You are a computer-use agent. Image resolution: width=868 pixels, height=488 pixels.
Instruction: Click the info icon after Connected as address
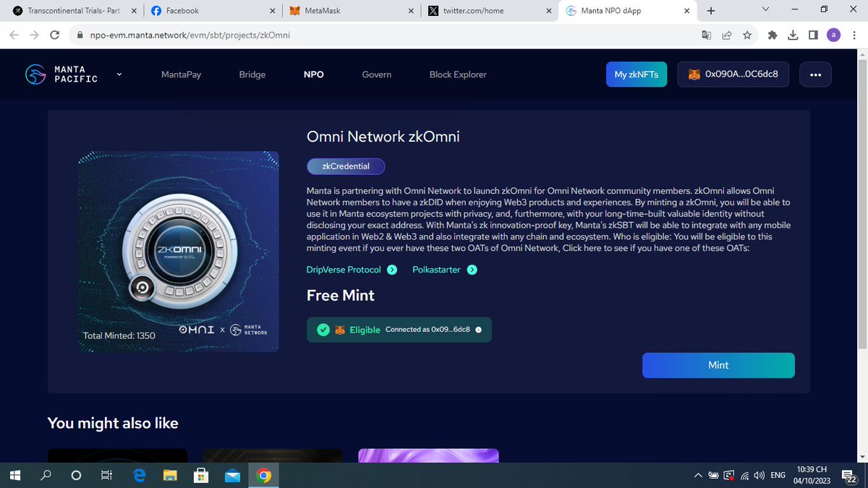pos(478,330)
